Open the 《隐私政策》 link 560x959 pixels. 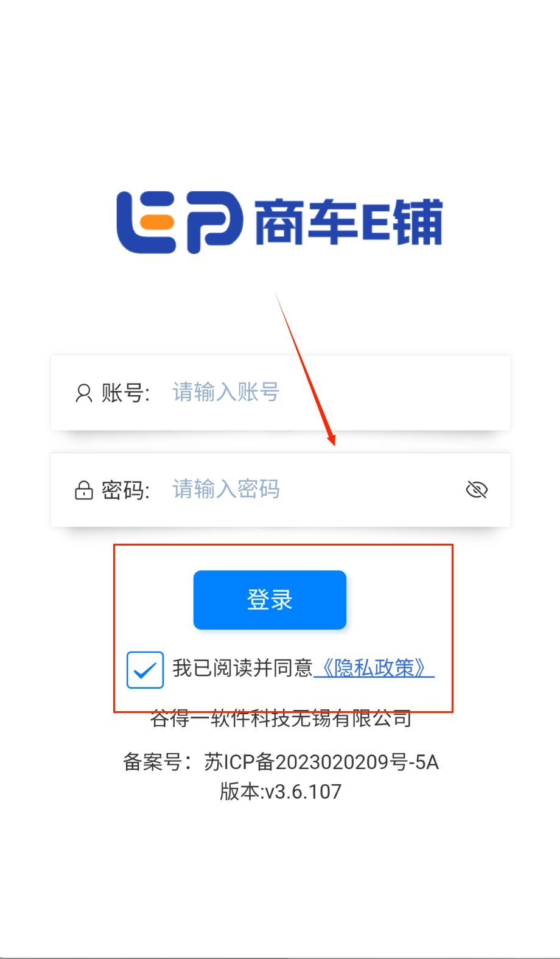pos(374,668)
